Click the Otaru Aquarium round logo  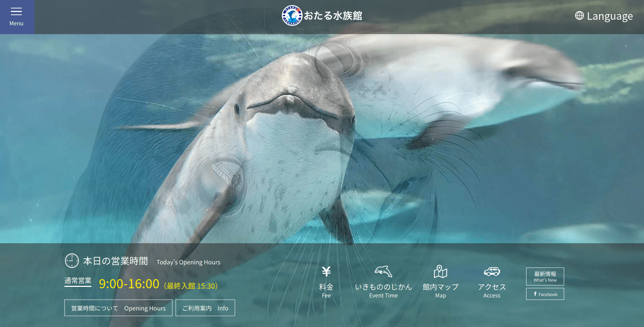point(292,15)
